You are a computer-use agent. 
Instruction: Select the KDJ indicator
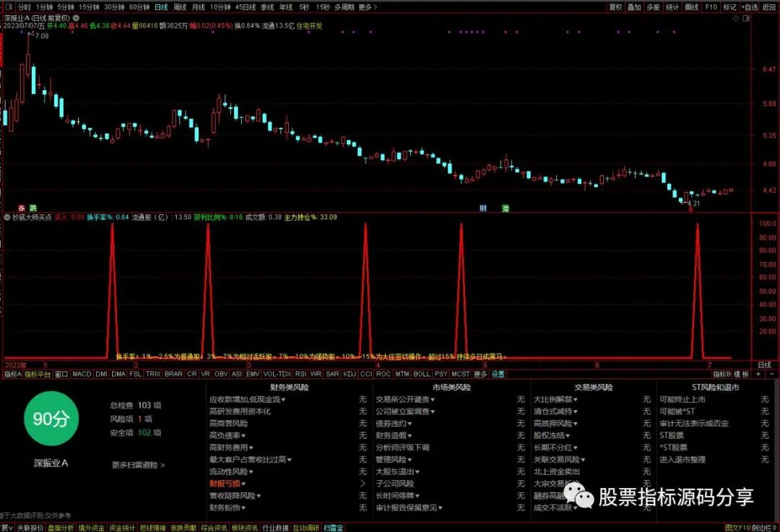coord(350,374)
